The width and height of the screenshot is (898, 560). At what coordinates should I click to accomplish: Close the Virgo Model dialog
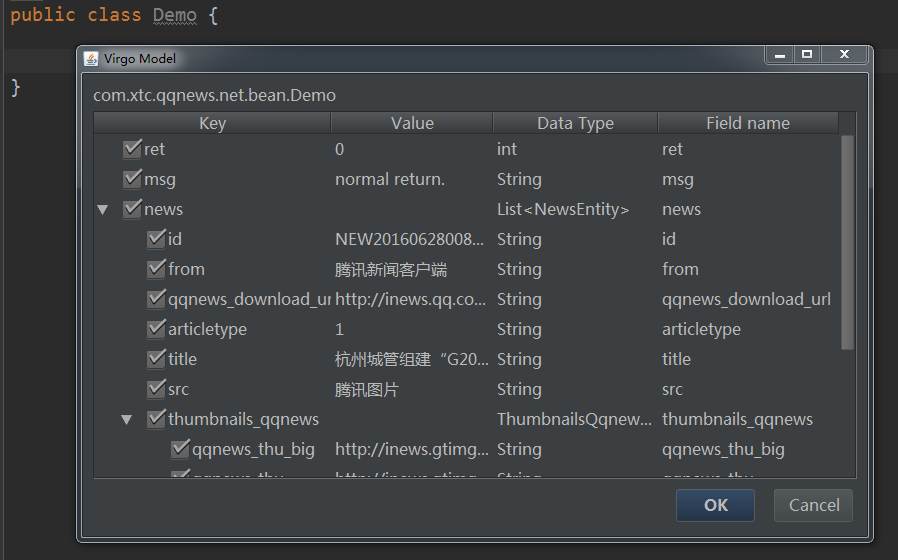tap(844, 55)
